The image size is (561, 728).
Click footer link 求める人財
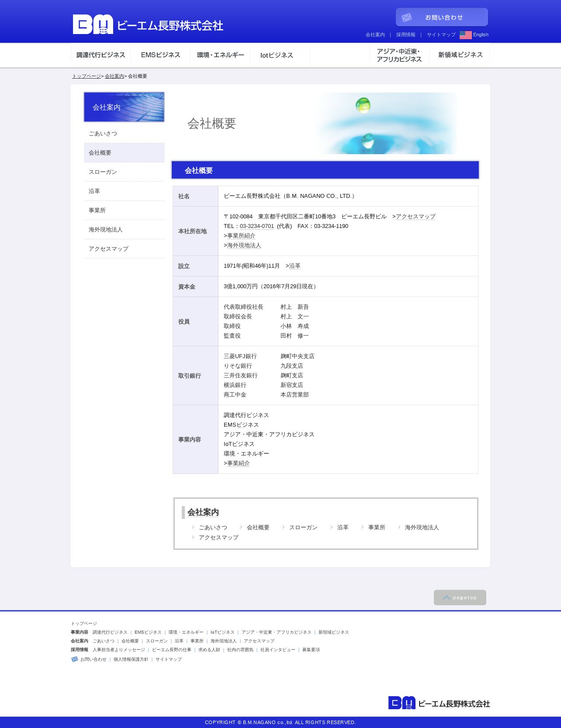(209, 650)
